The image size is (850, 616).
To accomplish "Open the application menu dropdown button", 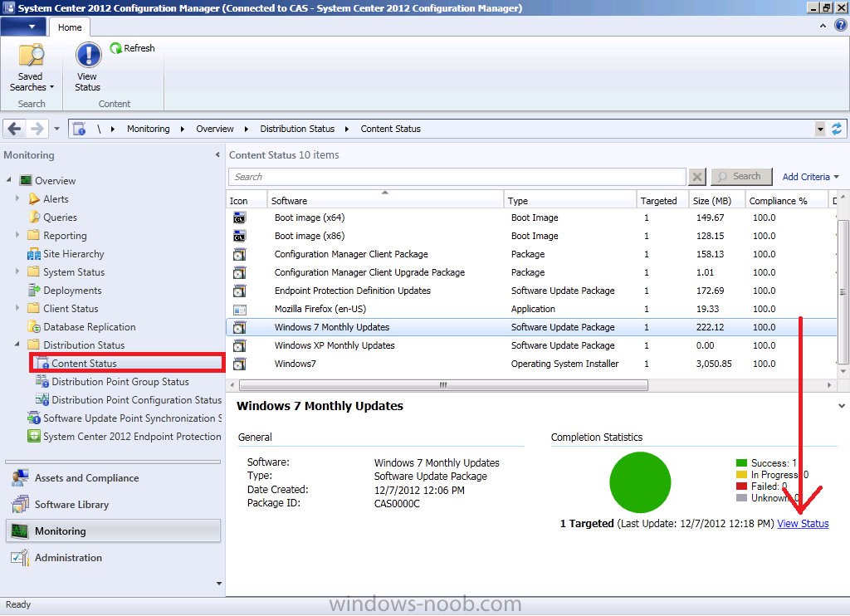I will pos(22,27).
